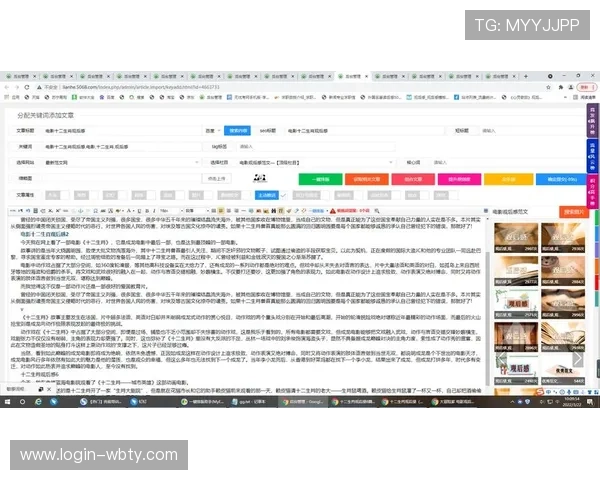Switch off the blue enabled article attribute toggle

[271, 195]
